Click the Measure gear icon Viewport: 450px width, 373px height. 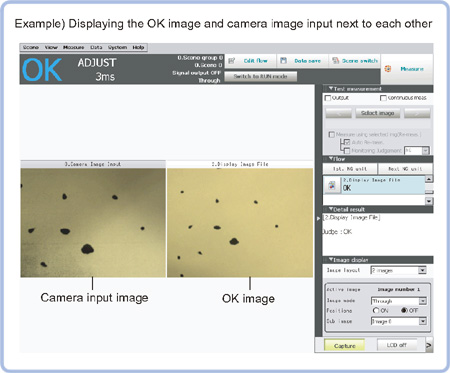(x=388, y=69)
